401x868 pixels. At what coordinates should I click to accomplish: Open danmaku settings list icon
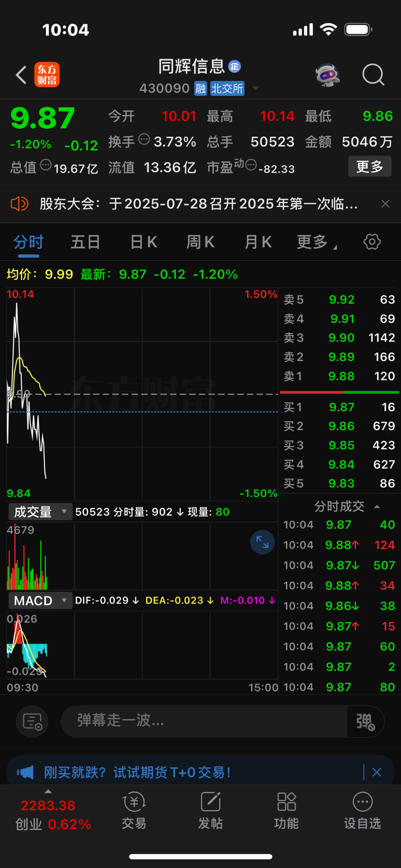(32, 722)
